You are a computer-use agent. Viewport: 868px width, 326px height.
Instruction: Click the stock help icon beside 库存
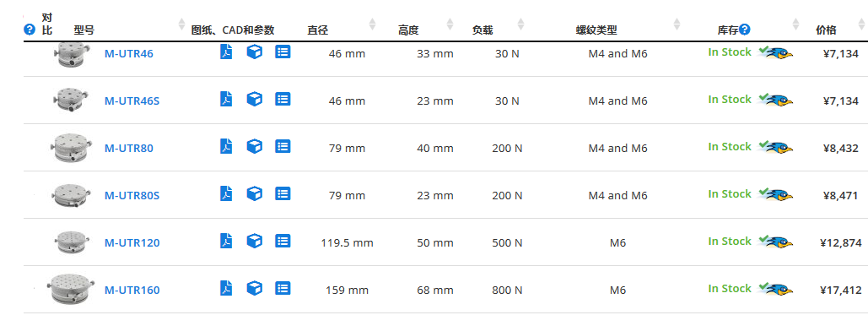745,30
